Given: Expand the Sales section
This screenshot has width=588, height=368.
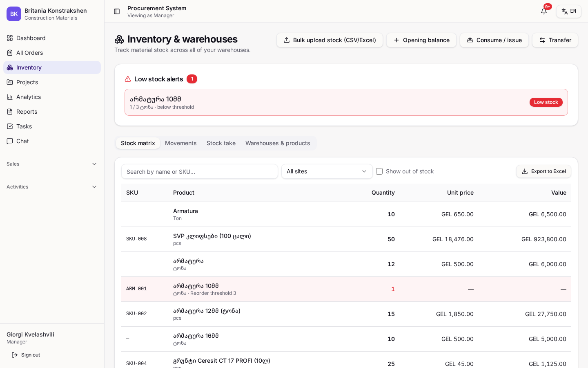Looking at the screenshot, I should [x=52, y=164].
